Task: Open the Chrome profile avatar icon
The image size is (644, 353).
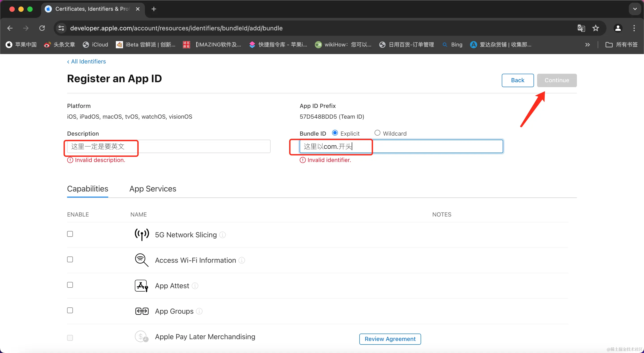Action: (x=618, y=28)
